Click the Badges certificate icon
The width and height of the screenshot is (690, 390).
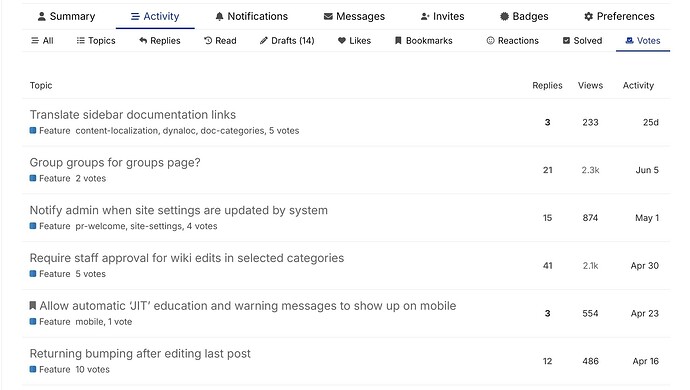[x=504, y=17]
